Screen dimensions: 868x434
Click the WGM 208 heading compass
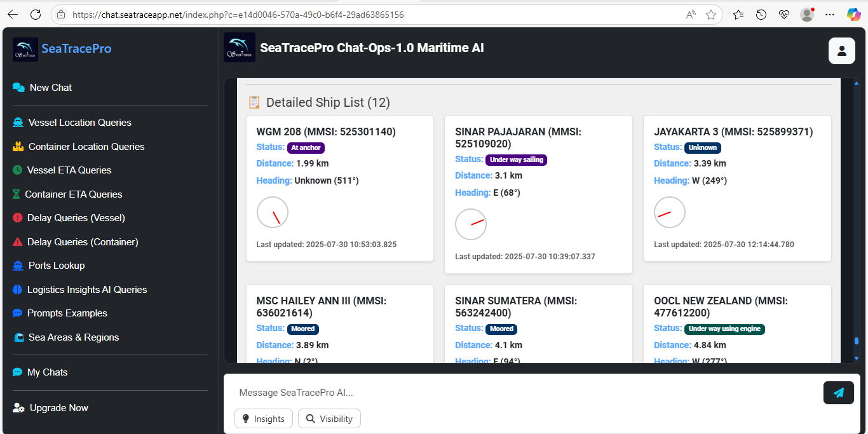click(273, 212)
